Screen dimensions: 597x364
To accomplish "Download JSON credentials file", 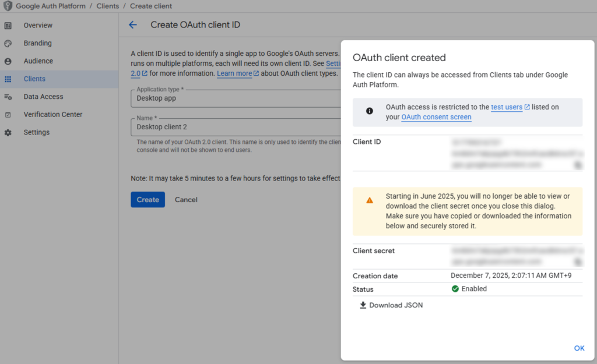I will (391, 305).
